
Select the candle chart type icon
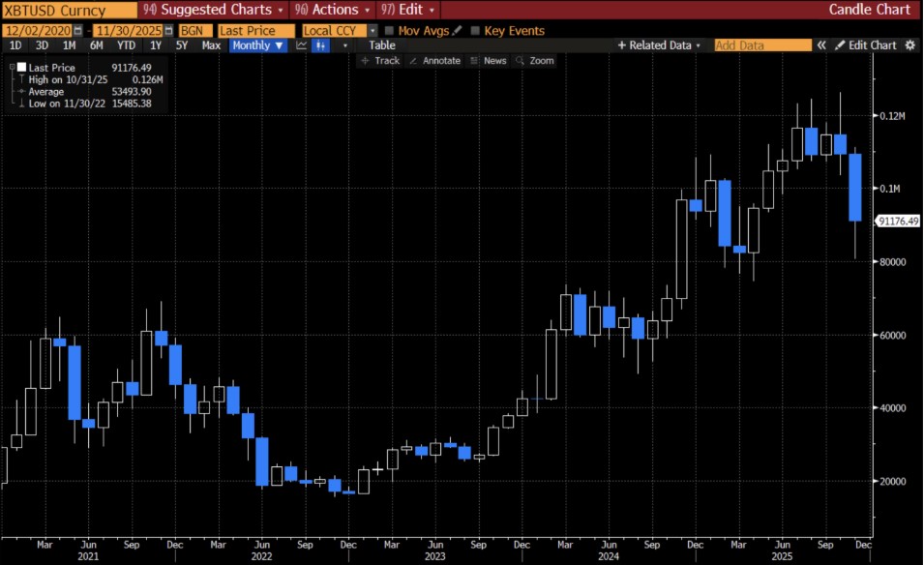click(x=322, y=45)
